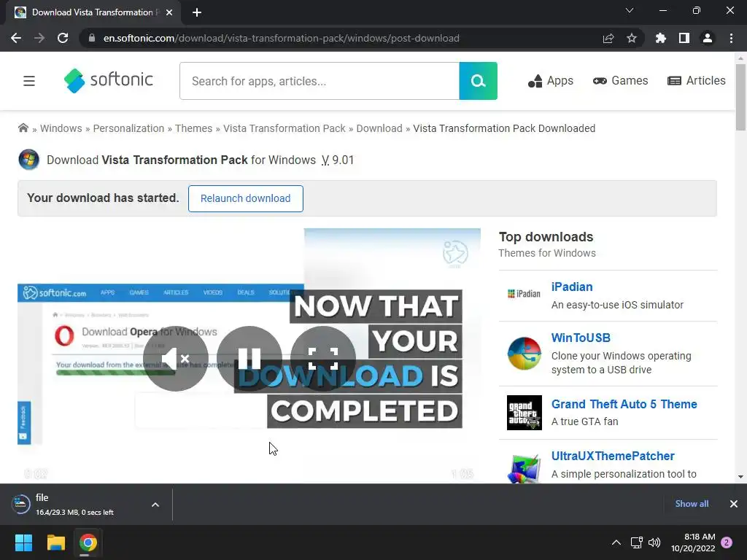Click the Grand Theft Auto thumbnail
This screenshot has width=747, height=560.
[524, 413]
